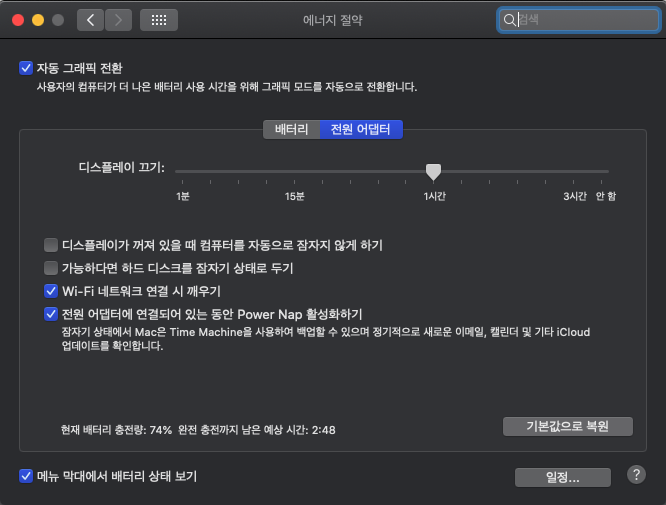Show all preferences with the grid icon

(159, 20)
